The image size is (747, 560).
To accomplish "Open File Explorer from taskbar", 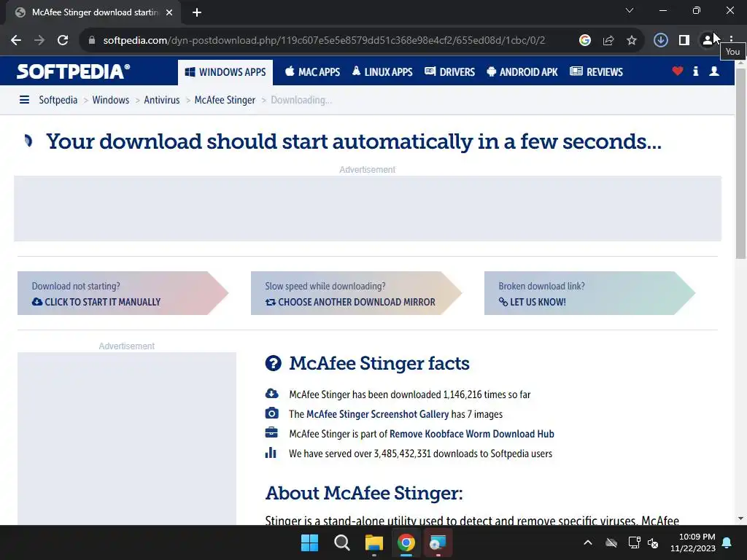I will tap(374, 542).
